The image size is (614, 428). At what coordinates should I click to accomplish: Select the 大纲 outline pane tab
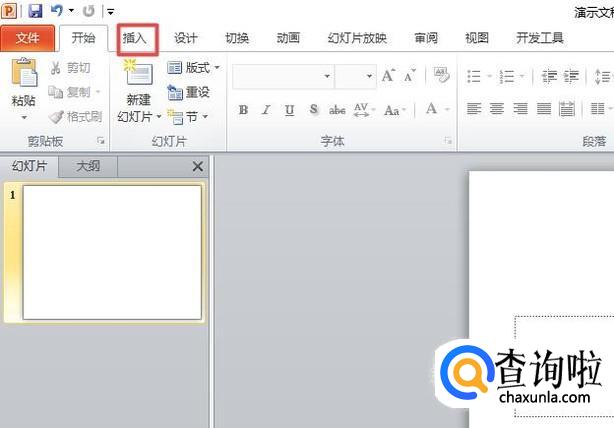[x=88, y=166]
